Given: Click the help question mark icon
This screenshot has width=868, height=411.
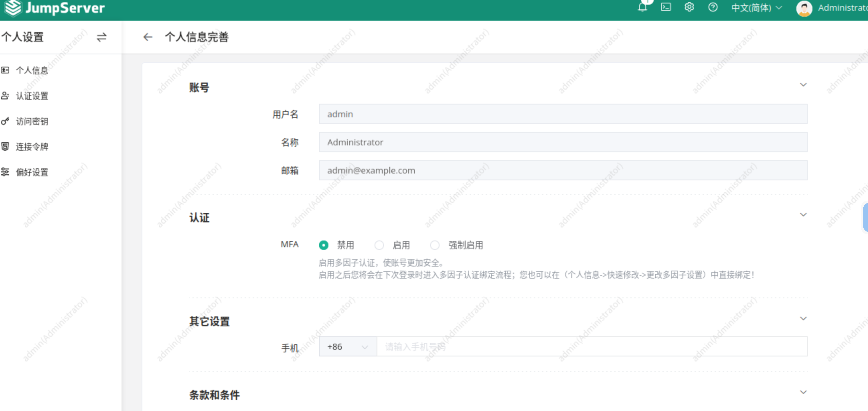Looking at the screenshot, I should (x=713, y=7).
